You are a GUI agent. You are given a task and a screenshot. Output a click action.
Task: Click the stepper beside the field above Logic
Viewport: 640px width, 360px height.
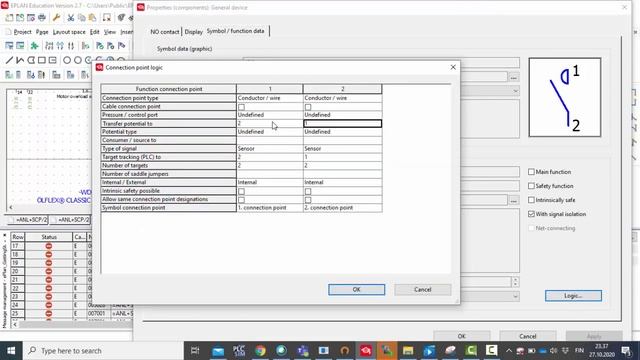515,282
